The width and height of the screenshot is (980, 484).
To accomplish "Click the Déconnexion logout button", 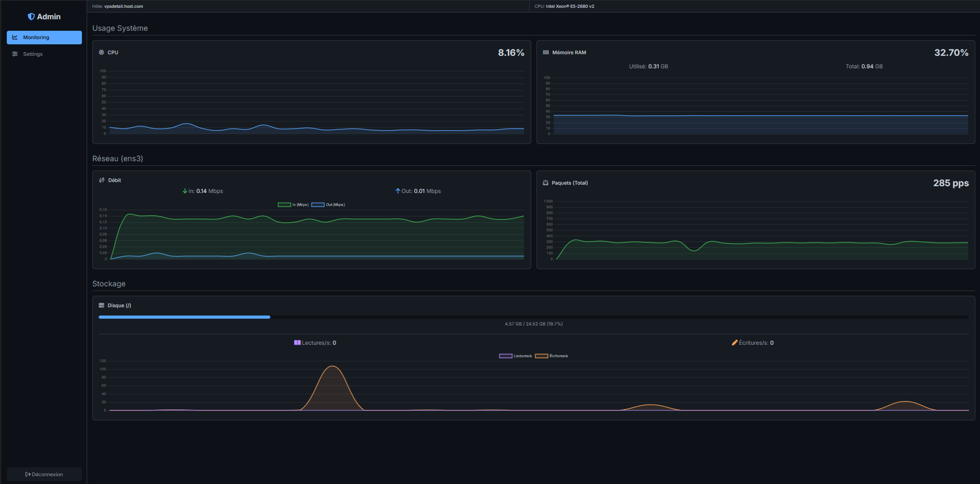I will tap(44, 474).
